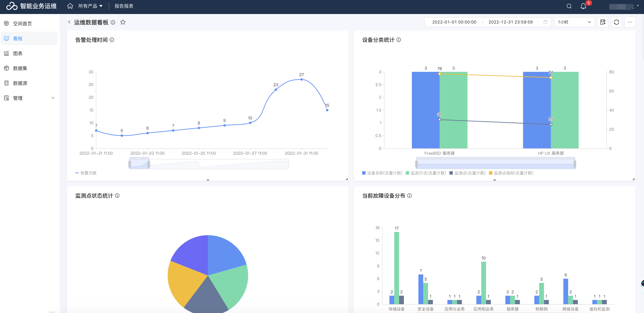Expand chevron below 设备分类统计 panel
644x313 pixels.
point(494,180)
